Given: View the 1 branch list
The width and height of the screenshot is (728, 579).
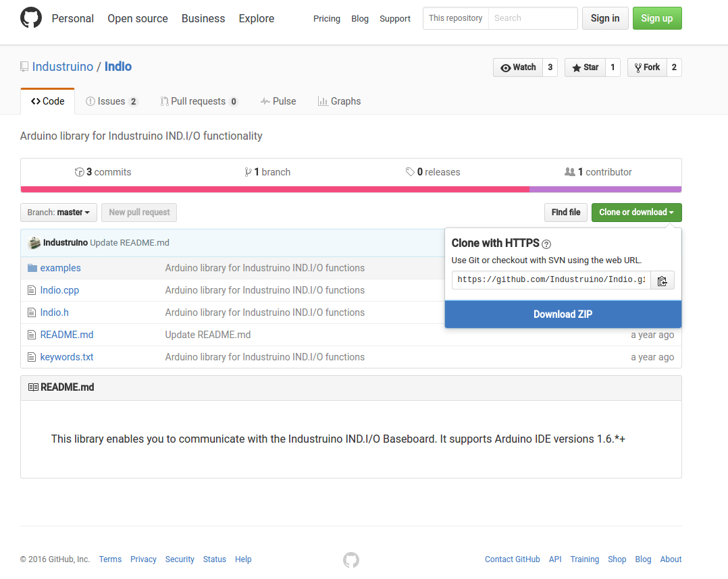Looking at the screenshot, I should tap(267, 172).
